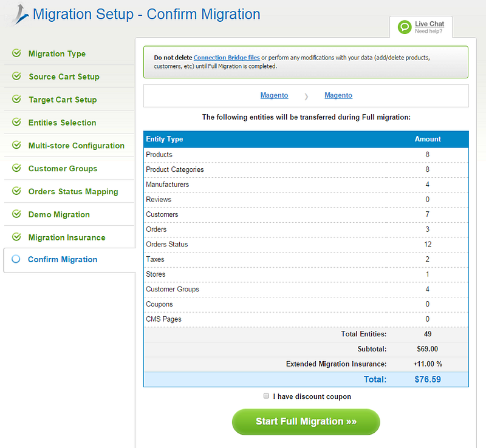Click the following entities will be transferred heading
Viewport: 486px width, 448px height.
[x=306, y=117]
